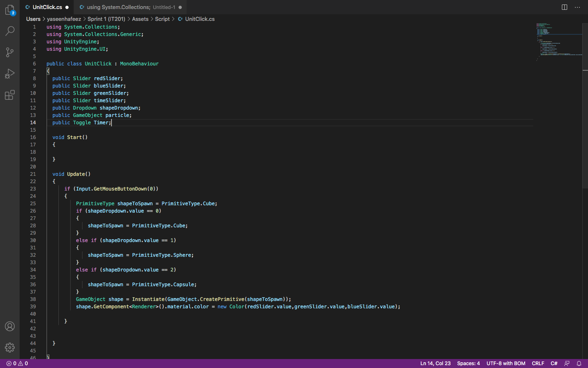Open the yaseenhafeez breadcrumb segment
588x368 pixels.
point(64,19)
